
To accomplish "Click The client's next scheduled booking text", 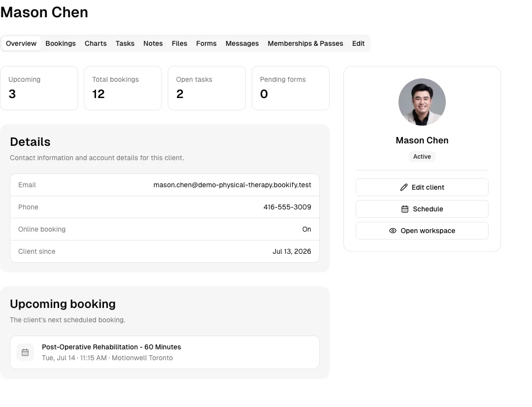I will tap(67, 320).
